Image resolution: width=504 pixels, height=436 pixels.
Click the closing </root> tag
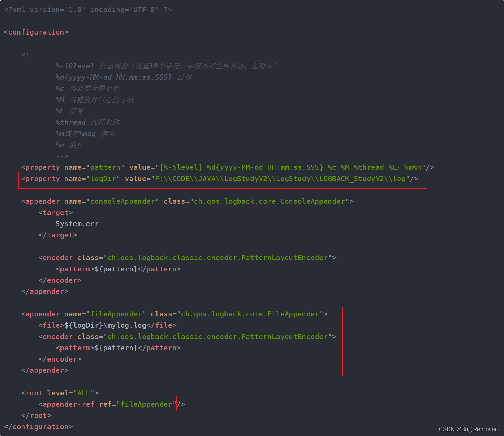[36, 415]
